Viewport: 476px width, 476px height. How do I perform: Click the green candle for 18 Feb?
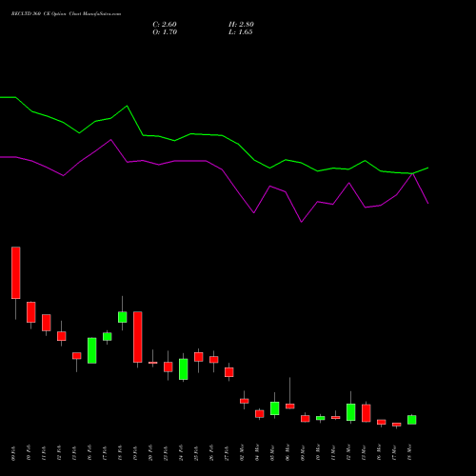(123, 317)
